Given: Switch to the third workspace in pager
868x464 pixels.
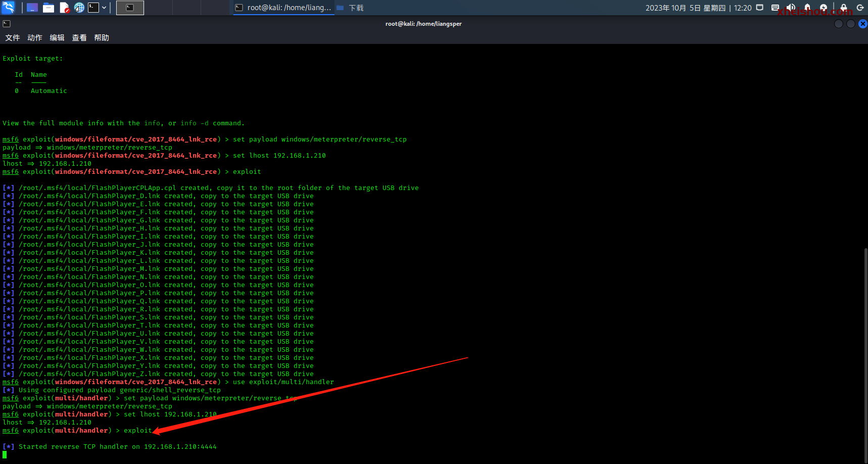Looking at the screenshot, I should click(x=186, y=8).
